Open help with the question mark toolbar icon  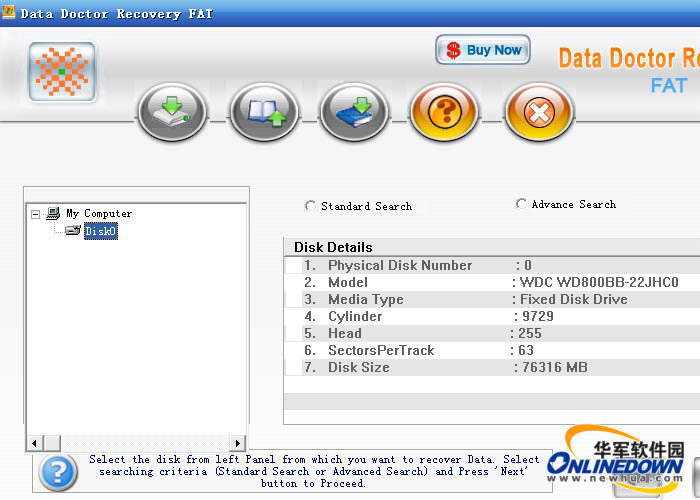click(x=445, y=112)
